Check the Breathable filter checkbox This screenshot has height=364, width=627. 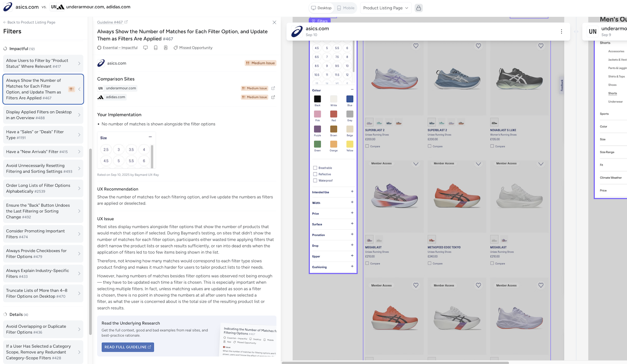pyautogui.click(x=315, y=168)
